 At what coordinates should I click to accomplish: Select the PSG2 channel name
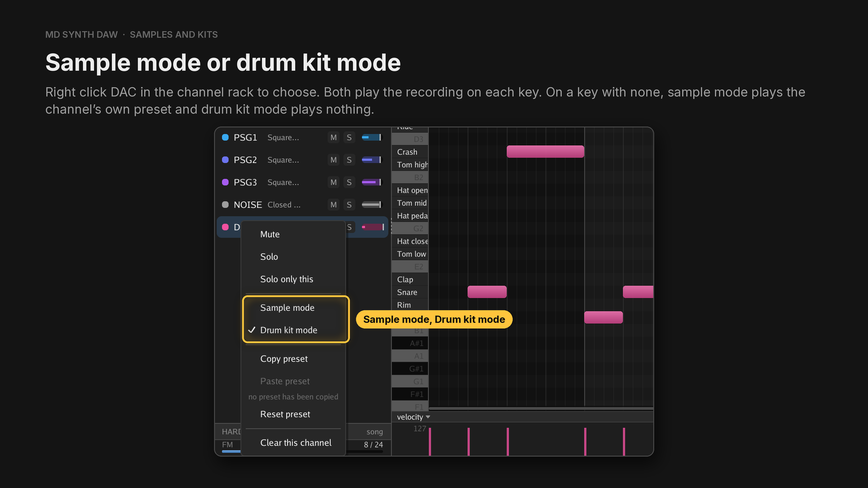point(245,160)
